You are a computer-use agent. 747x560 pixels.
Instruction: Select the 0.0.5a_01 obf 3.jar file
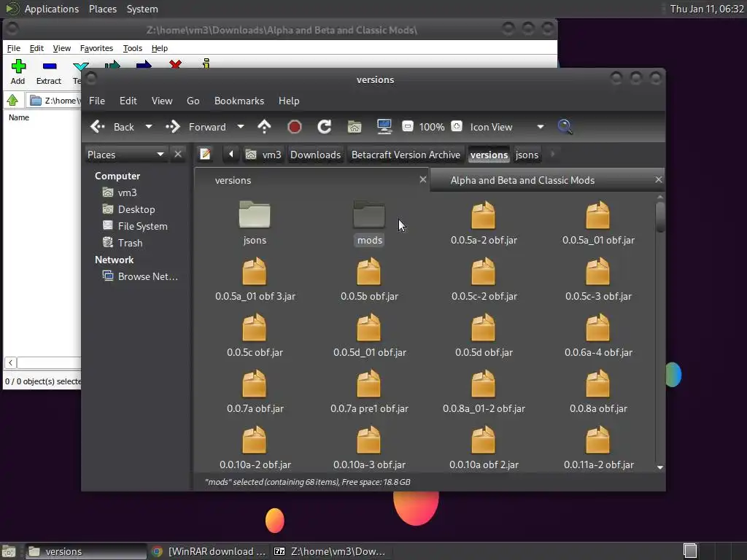pos(255,271)
